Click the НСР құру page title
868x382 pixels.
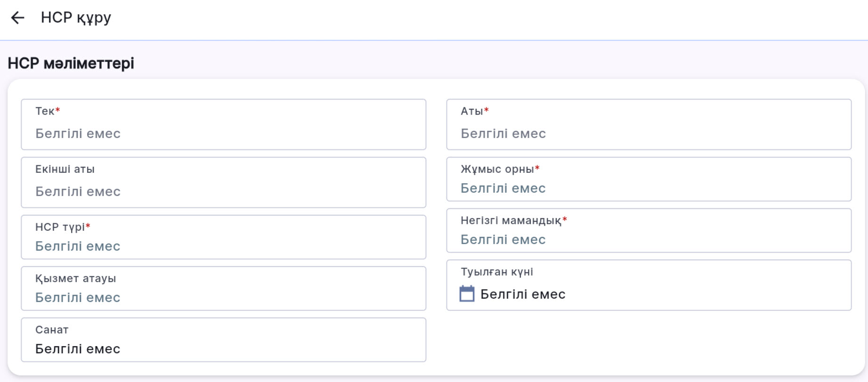pyautogui.click(x=76, y=18)
